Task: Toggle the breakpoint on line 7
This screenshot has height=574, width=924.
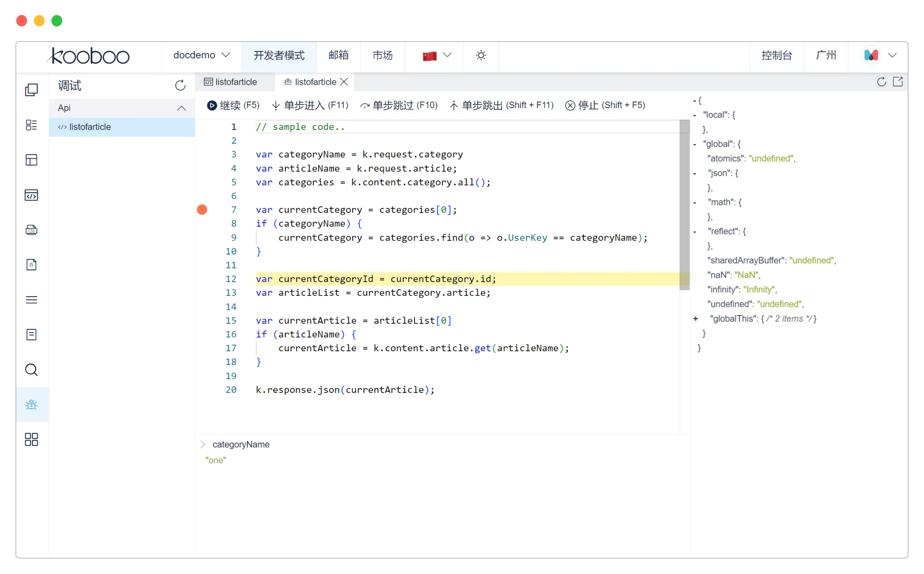Action: click(x=203, y=210)
